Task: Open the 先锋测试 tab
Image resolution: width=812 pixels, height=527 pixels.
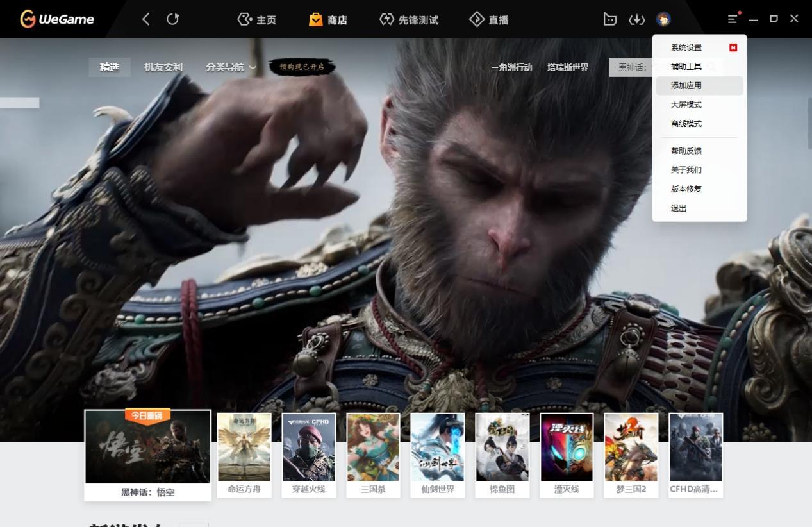Action: [409, 19]
